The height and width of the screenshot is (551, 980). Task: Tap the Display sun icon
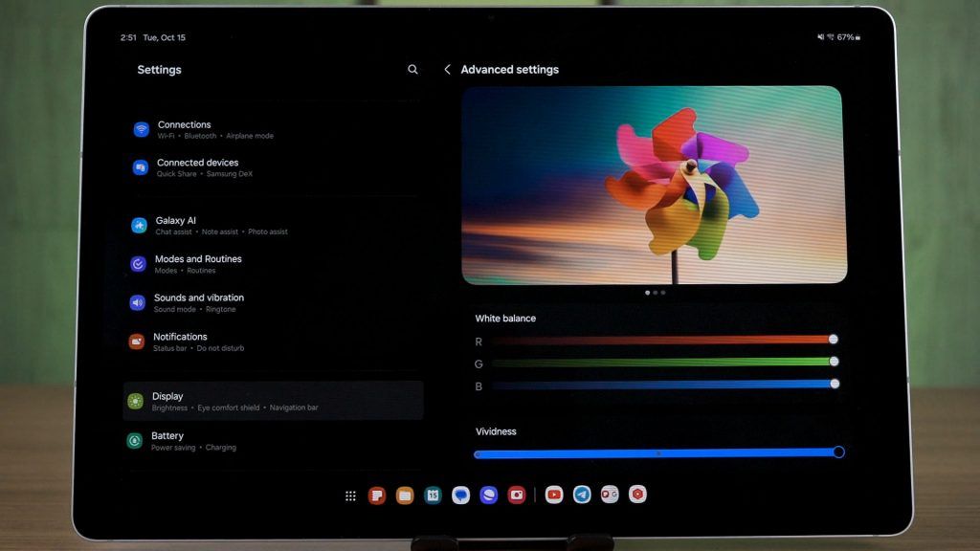[x=135, y=401]
